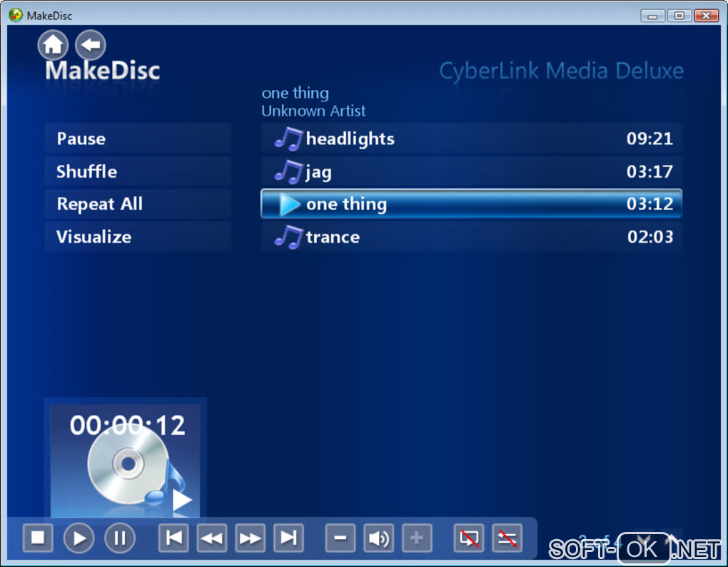Maximize the MakeDisc window
Viewport: 728px width, 567px height.
pos(679,16)
